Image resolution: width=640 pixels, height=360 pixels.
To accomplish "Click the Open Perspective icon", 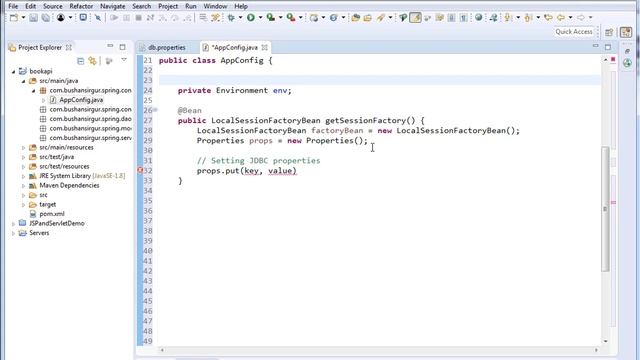I will click(609, 32).
